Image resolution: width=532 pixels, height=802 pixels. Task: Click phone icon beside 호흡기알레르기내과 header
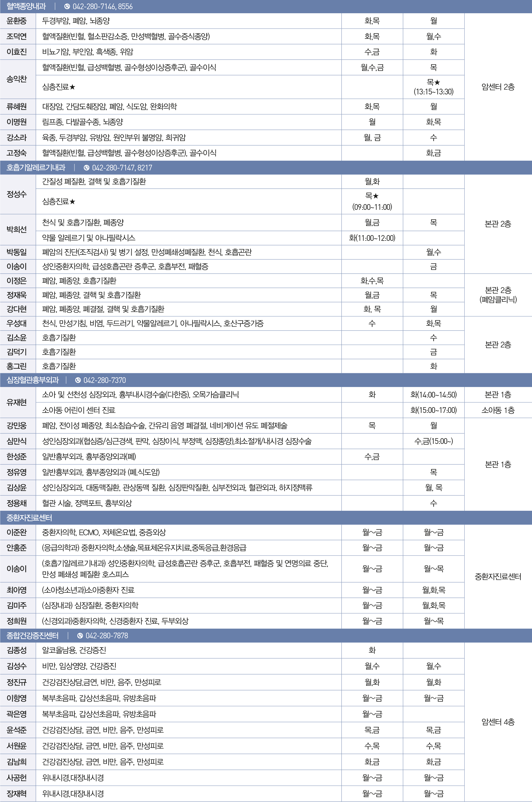click(87, 167)
